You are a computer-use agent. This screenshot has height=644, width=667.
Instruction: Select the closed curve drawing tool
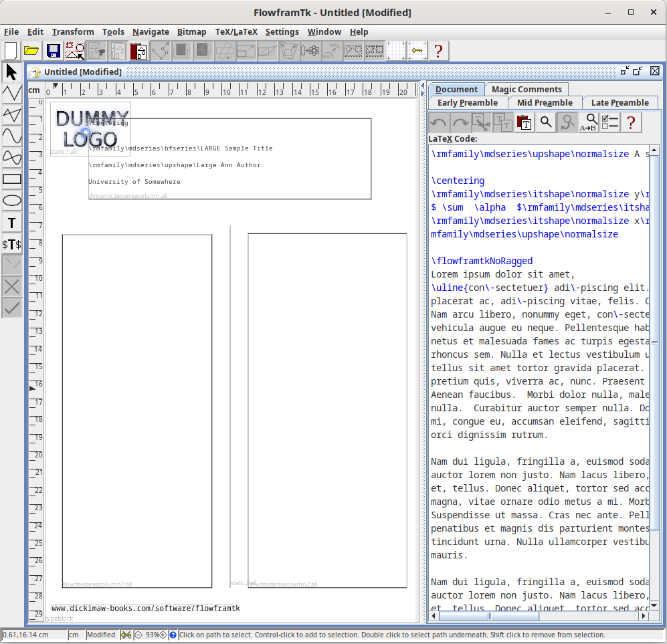coord(11,157)
